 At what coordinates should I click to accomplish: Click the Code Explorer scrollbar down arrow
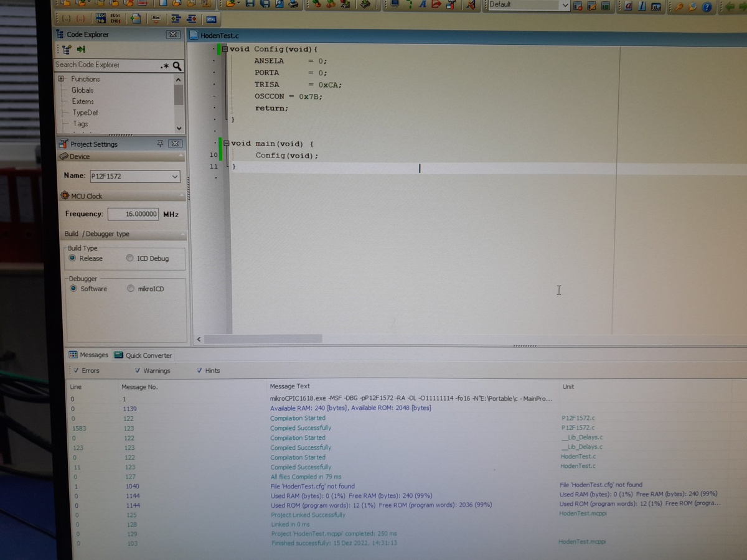pyautogui.click(x=179, y=128)
